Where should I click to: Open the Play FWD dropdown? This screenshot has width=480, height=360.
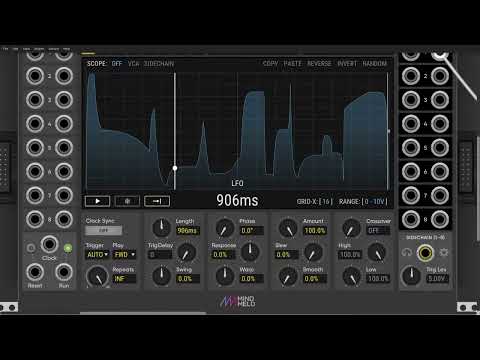pyautogui.click(x=124, y=255)
